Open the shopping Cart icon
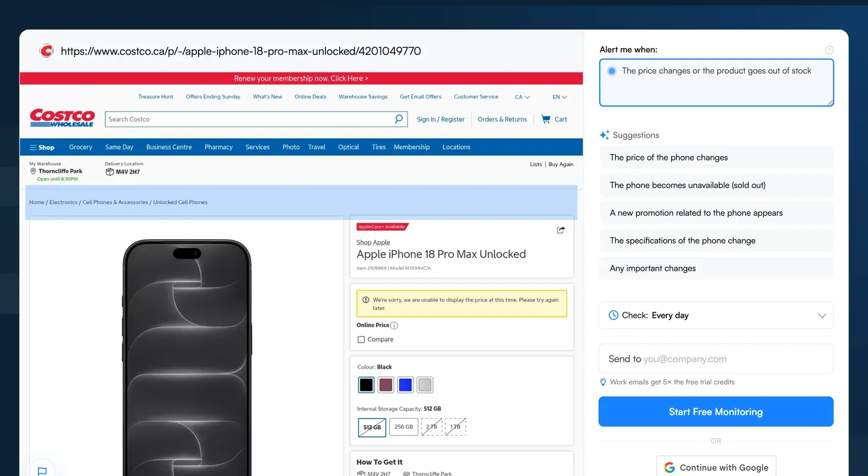This screenshot has width=868, height=476. [546, 119]
